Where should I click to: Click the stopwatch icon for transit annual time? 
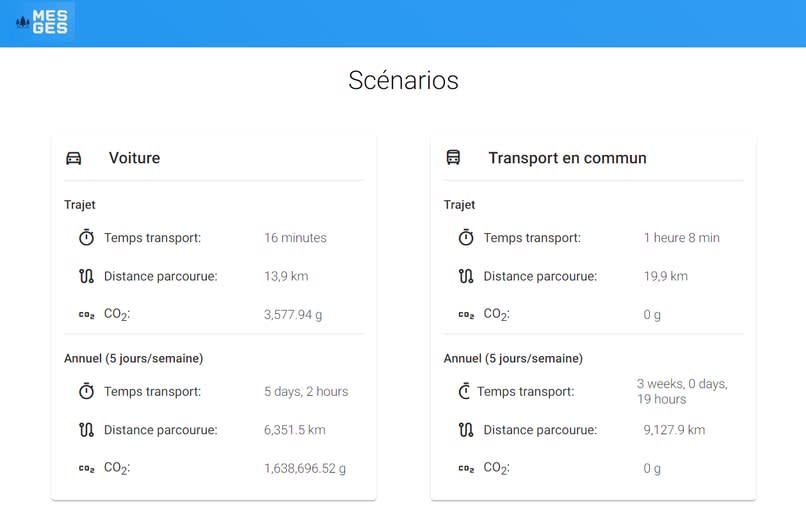(x=464, y=391)
